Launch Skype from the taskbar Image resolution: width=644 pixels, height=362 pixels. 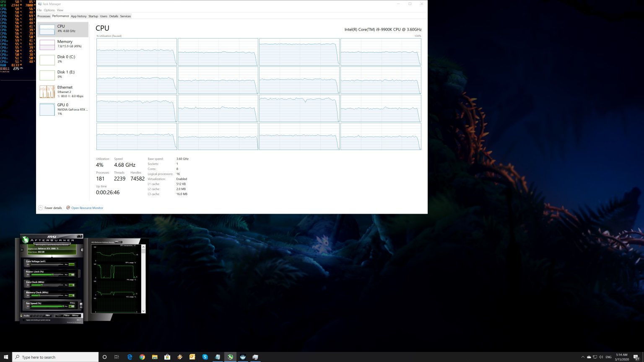tap(205, 357)
